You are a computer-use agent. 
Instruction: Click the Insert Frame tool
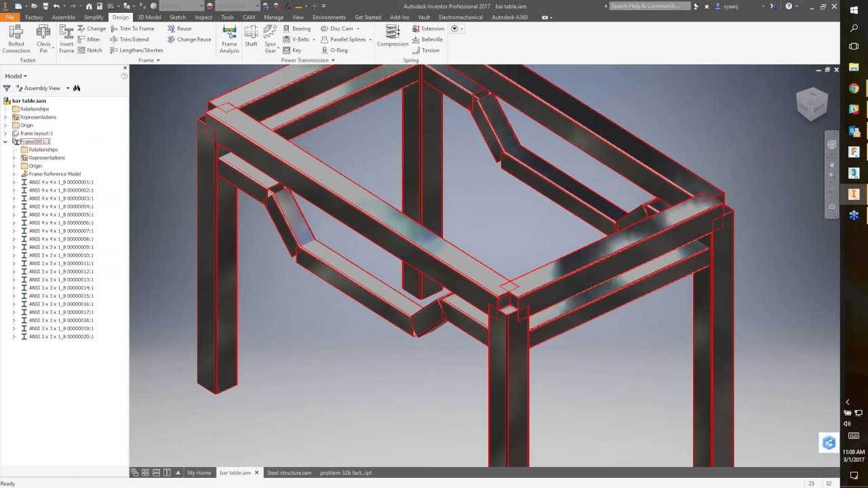point(66,39)
